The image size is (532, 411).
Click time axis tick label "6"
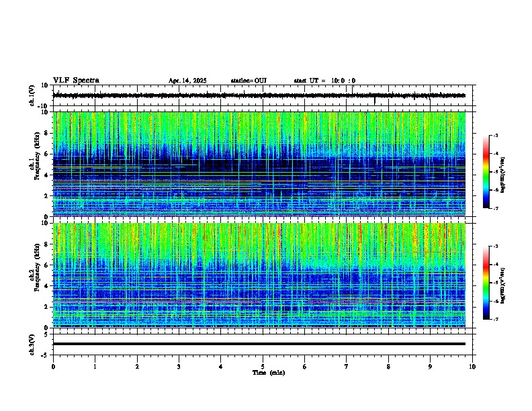click(x=304, y=367)
